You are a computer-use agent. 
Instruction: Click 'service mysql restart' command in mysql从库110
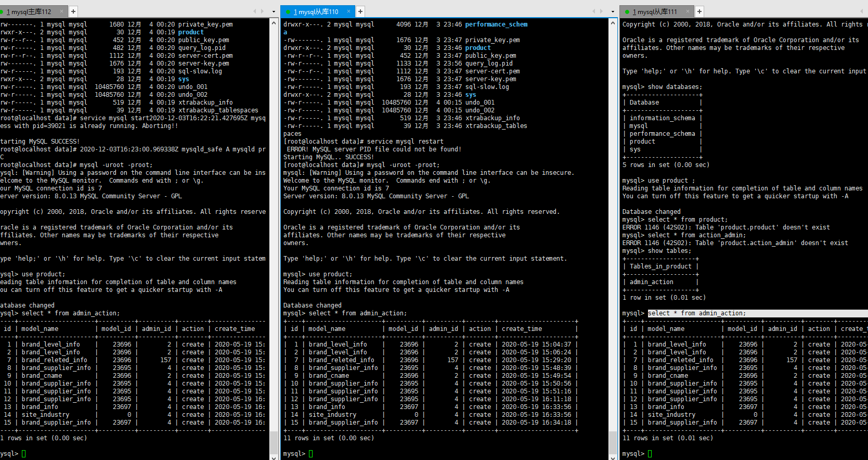coord(405,142)
